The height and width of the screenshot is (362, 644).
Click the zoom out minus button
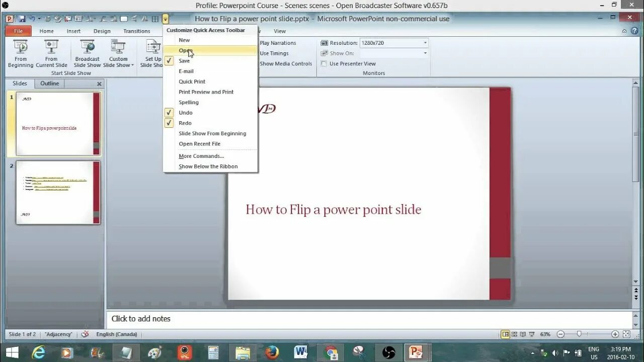(x=560, y=334)
